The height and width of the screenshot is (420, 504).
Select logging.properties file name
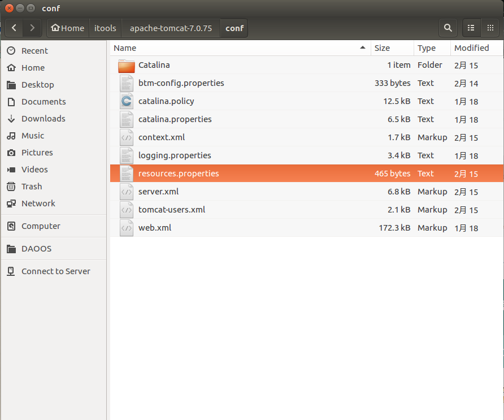coord(175,155)
